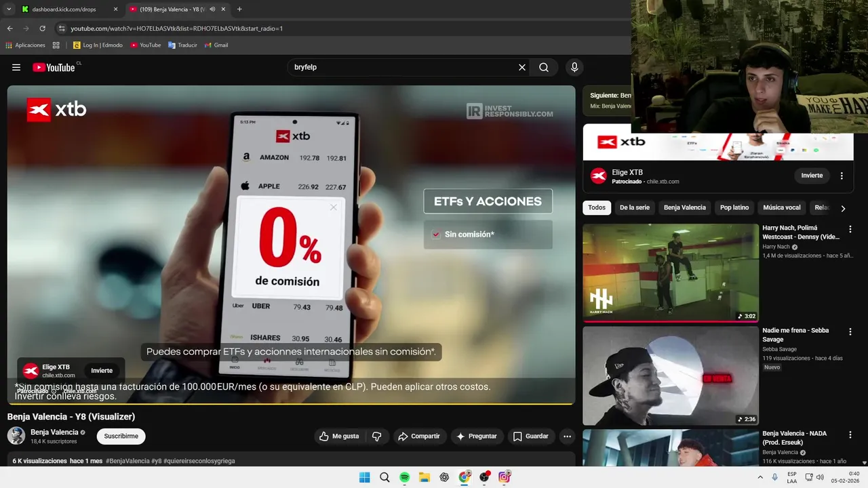The image size is (868, 488).
Task: Select the Benja Valencia - Y8 tab
Action: tap(172, 9)
